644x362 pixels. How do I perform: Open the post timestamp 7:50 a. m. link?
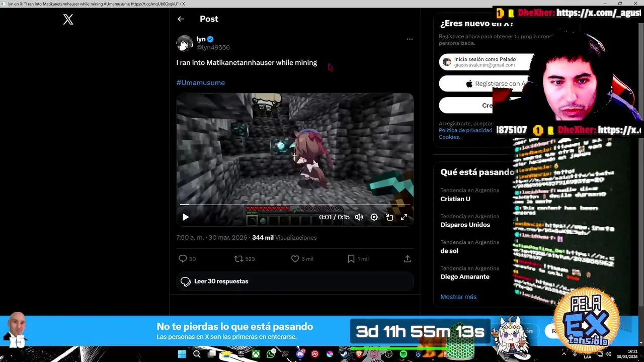pos(211,237)
